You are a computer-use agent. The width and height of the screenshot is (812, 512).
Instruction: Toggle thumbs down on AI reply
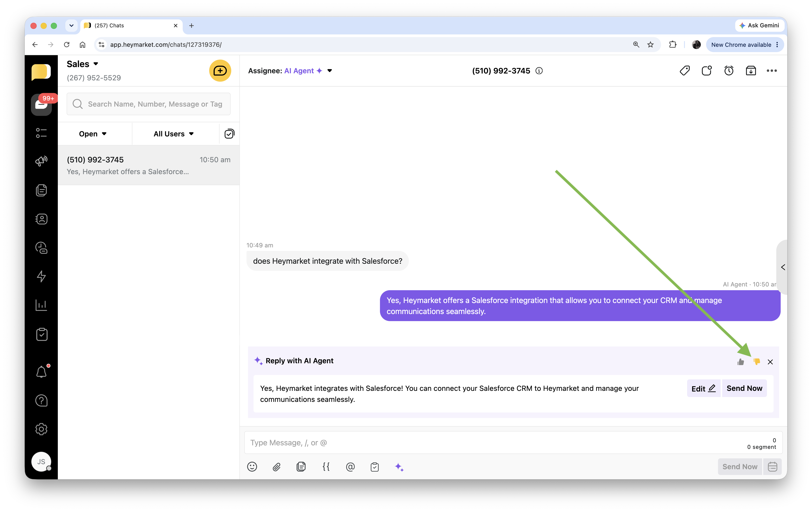tap(757, 361)
